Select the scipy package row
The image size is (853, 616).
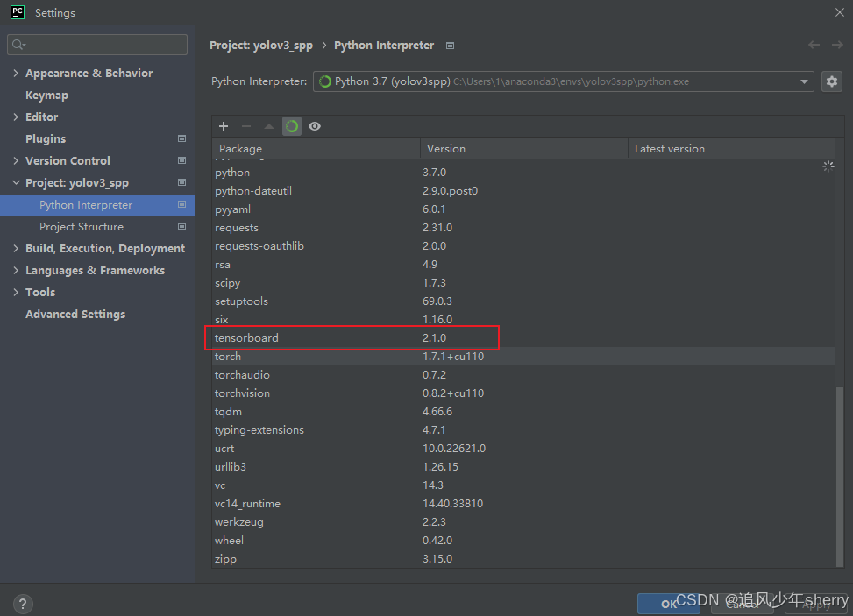[524, 283]
